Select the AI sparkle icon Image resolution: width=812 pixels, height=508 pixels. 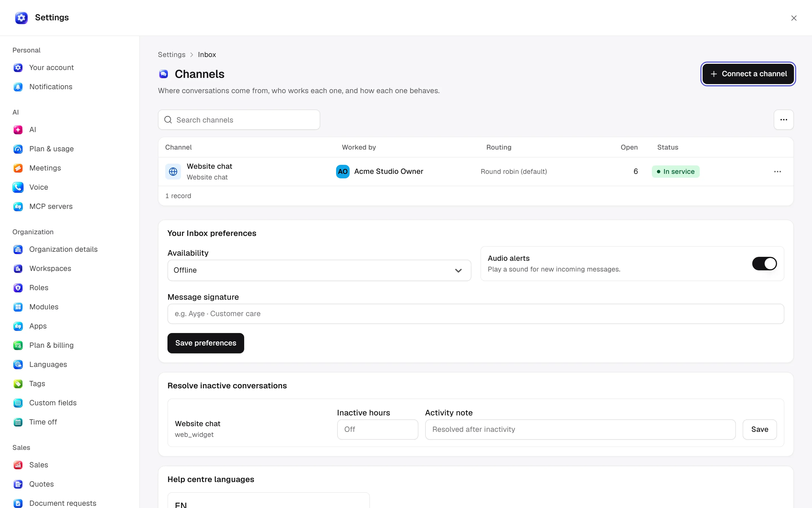click(x=18, y=130)
